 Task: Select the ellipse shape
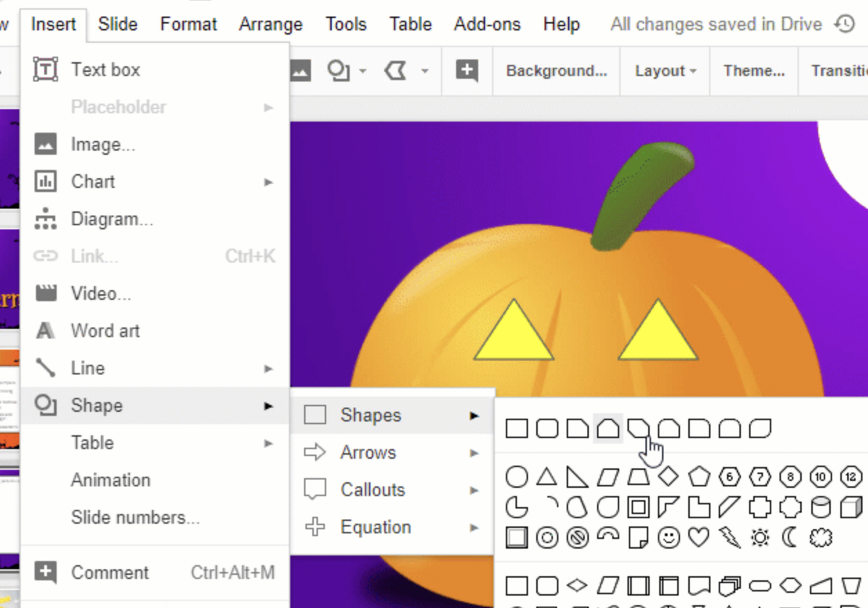pyautogui.click(x=517, y=477)
